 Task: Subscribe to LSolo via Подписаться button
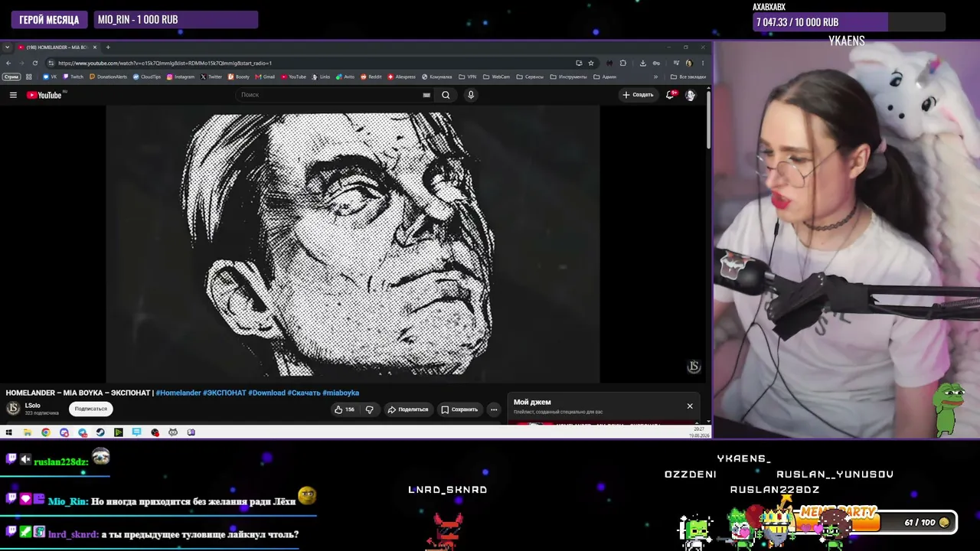(x=91, y=409)
